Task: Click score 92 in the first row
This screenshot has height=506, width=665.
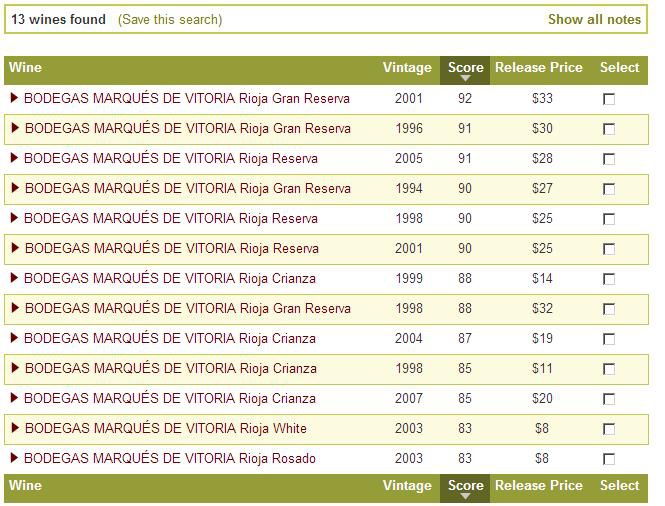Action: [465, 98]
